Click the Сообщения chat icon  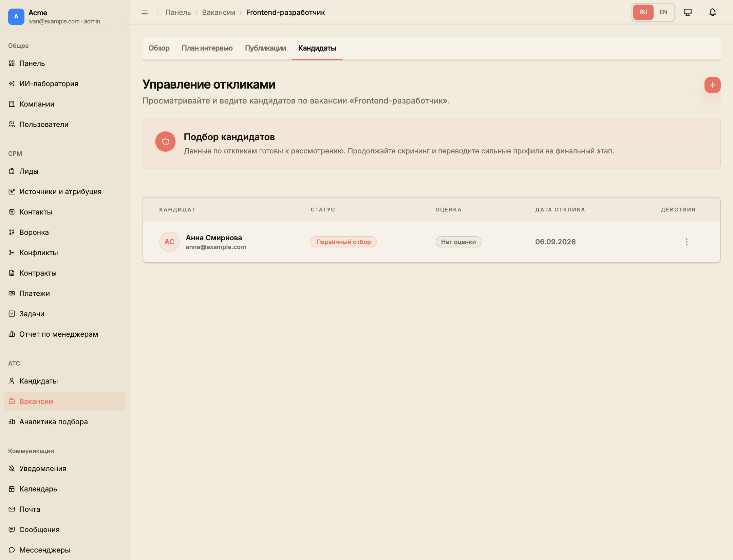click(x=12, y=529)
